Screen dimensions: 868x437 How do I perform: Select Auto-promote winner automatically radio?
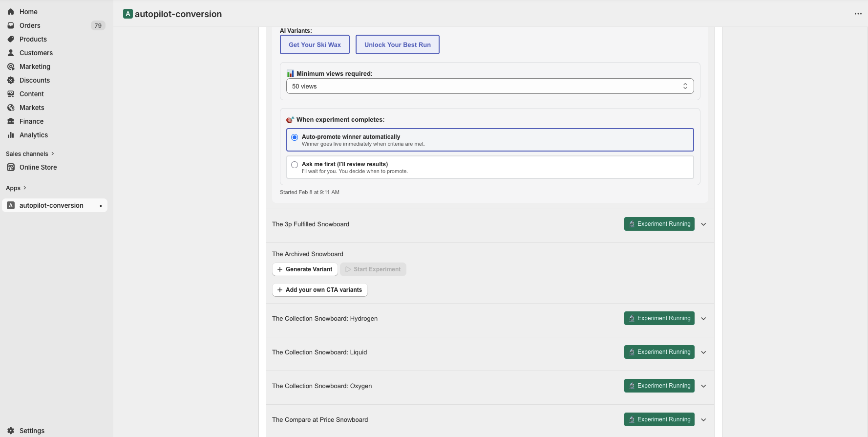click(x=295, y=137)
